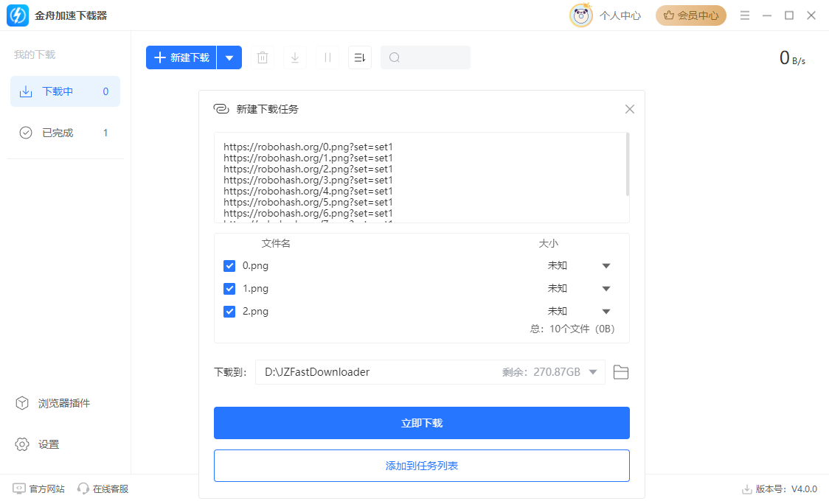Click the 个人中心 avatar icon

(x=580, y=15)
